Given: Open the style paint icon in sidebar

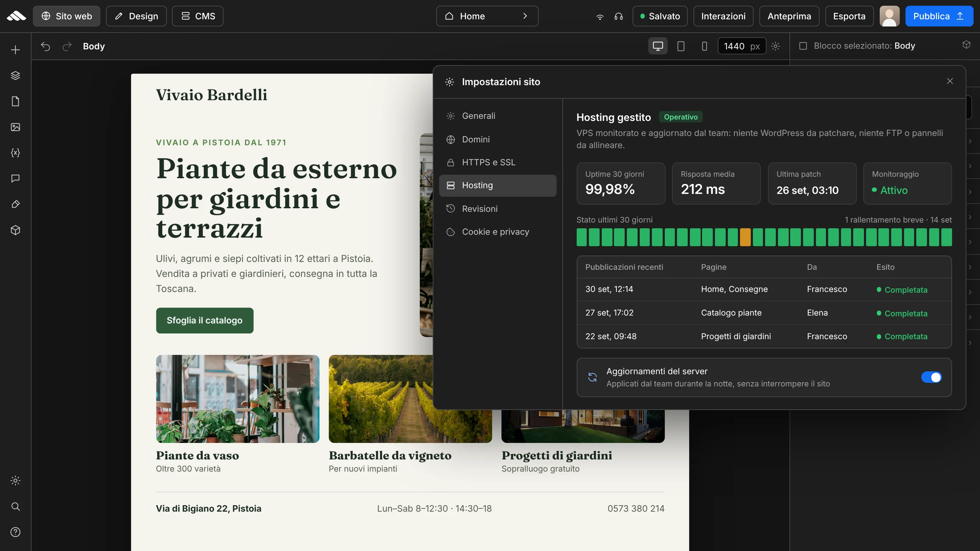Looking at the screenshot, I should pyautogui.click(x=15, y=204).
